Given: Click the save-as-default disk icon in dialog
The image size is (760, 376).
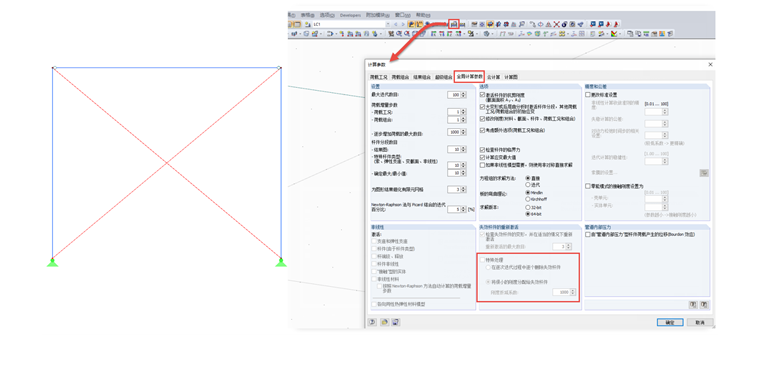Looking at the screenshot, I should click(x=396, y=322).
